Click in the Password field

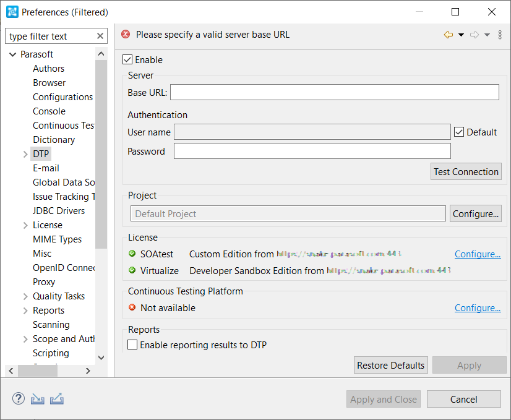tap(312, 151)
